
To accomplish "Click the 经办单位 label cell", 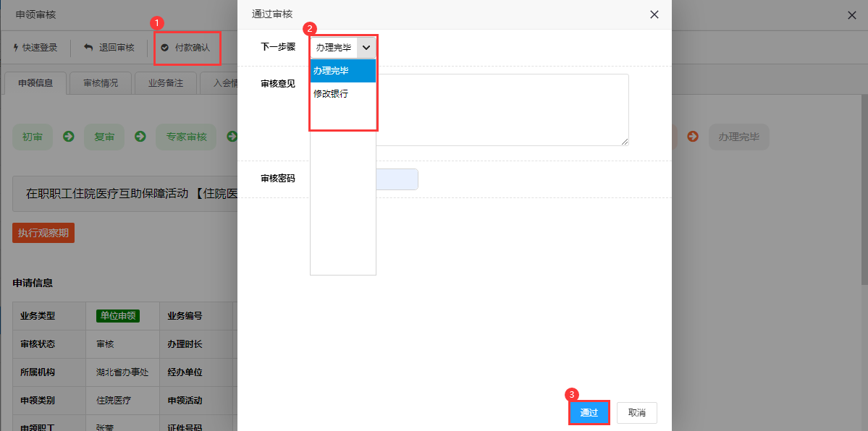I will [196, 372].
